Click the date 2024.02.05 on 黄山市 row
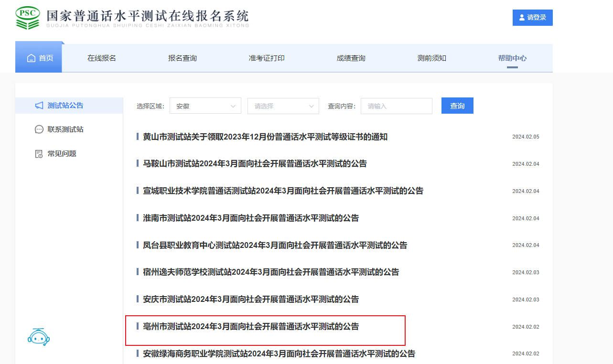Image resolution: width=613 pixels, height=364 pixels. point(526,137)
